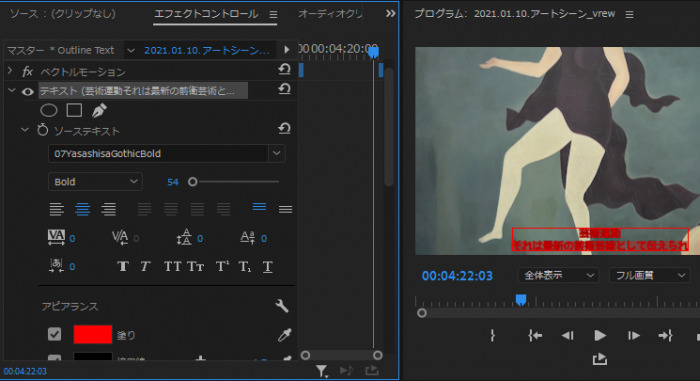Toggle small caps style
This screenshot has height=381, width=700.
click(x=196, y=267)
